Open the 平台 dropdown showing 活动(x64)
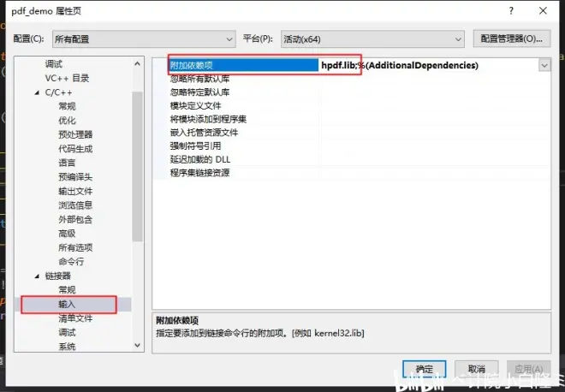 pos(372,39)
